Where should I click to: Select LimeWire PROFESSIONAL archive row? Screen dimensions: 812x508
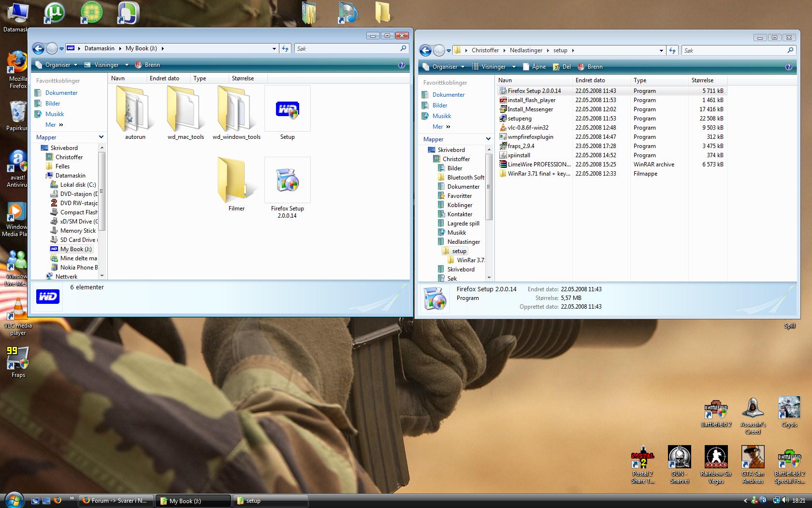pos(612,164)
